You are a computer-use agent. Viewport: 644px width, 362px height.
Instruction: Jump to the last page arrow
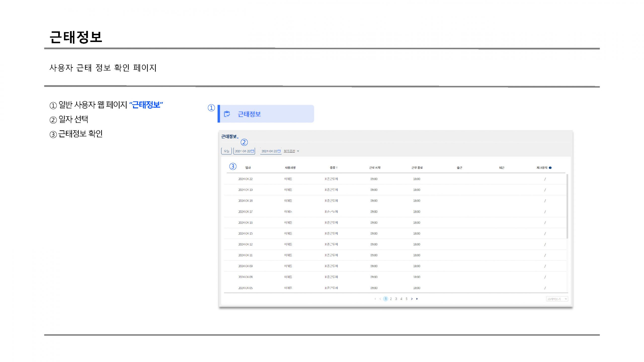point(417,299)
